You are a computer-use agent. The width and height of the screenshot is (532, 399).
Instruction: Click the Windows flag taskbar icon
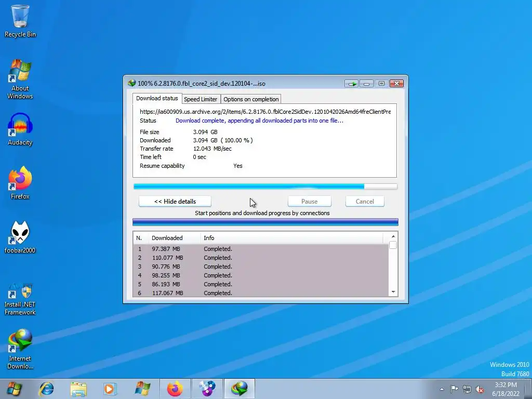(142, 389)
